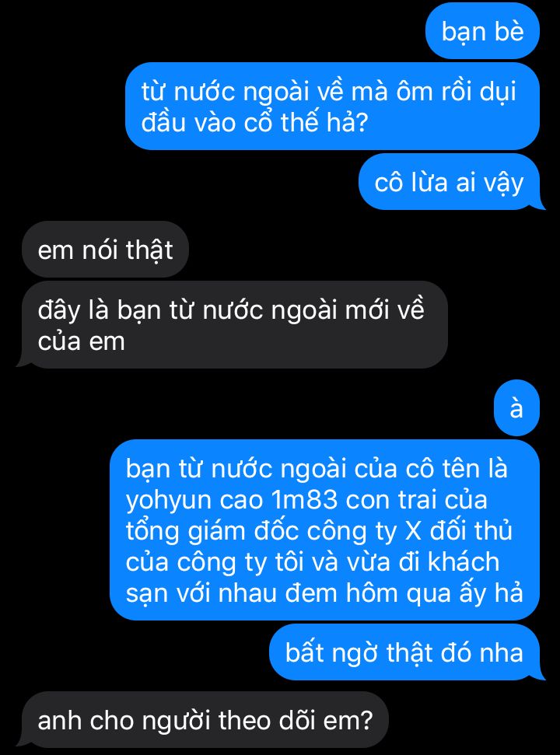Viewport: 560px width, 755px height.
Task: Tap the short "à" blue bubble
Action: point(516,408)
